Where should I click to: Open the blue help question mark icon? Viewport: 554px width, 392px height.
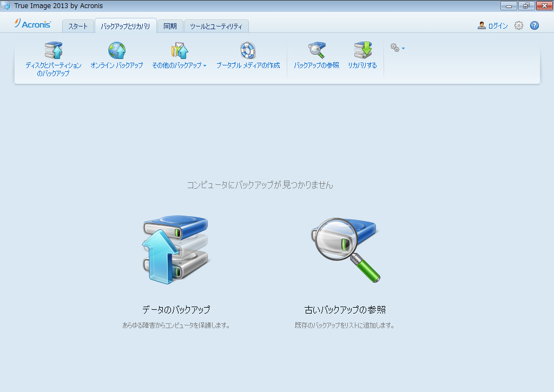click(x=535, y=25)
